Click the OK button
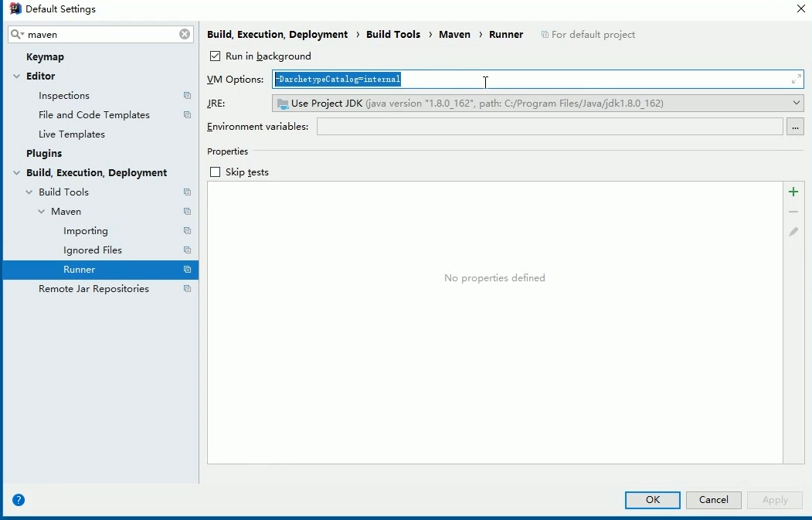Image resolution: width=812 pixels, height=520 pixels. [x=653, y=500]
